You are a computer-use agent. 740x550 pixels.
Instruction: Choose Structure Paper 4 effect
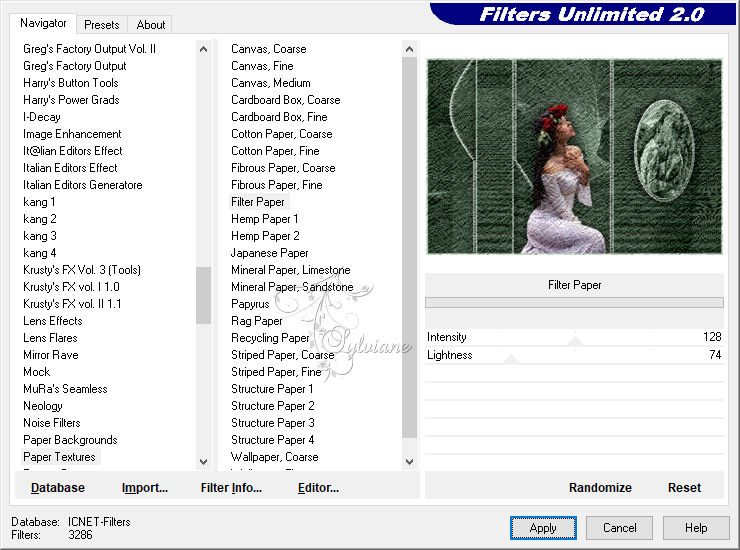(272, 440)
